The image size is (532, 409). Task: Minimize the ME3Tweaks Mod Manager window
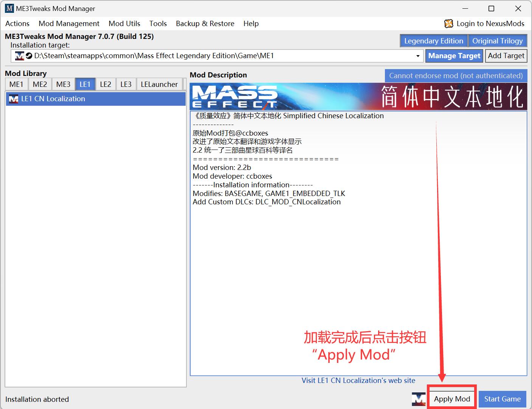coord(465,8)
